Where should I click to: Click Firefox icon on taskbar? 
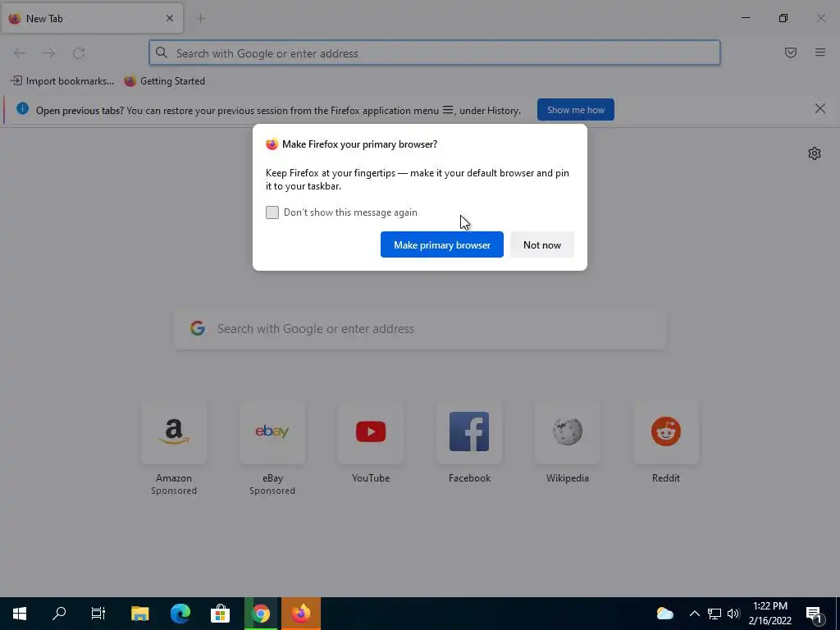(300, 614)
